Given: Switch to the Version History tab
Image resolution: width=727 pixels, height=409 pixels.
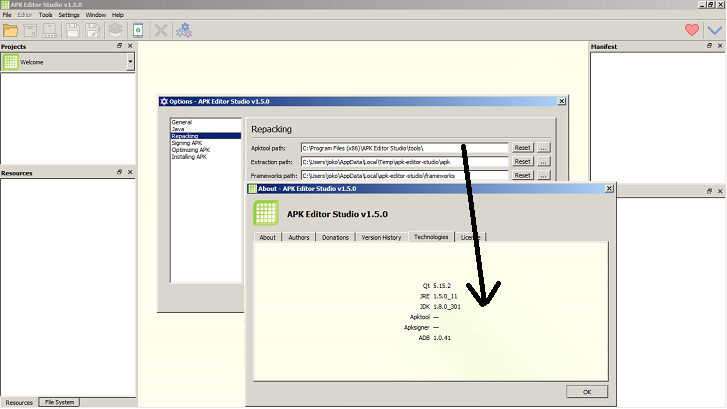Looking at the screenshot, I should click(381, 237).
